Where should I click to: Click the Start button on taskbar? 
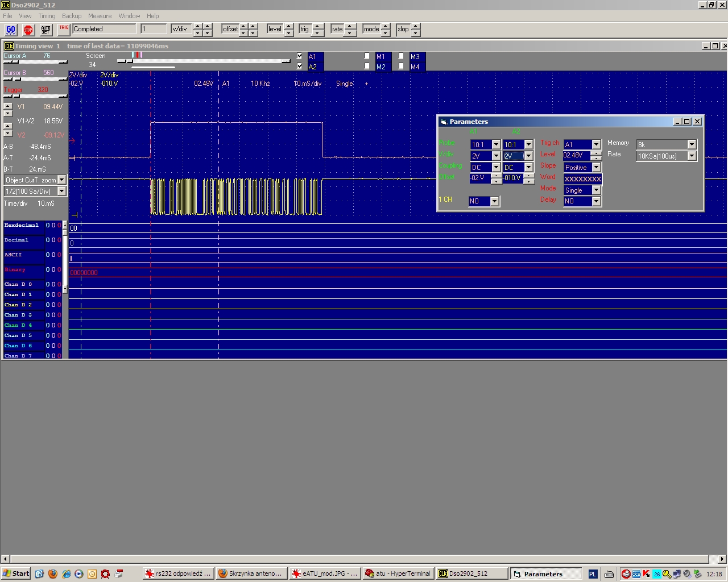click(x=16, y=573)
